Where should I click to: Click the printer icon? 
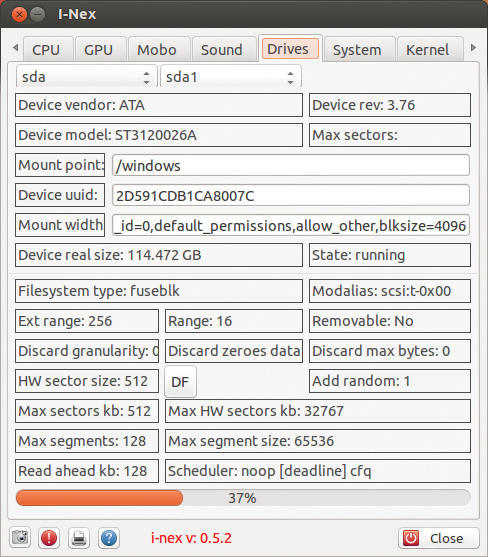coord(79,537)
